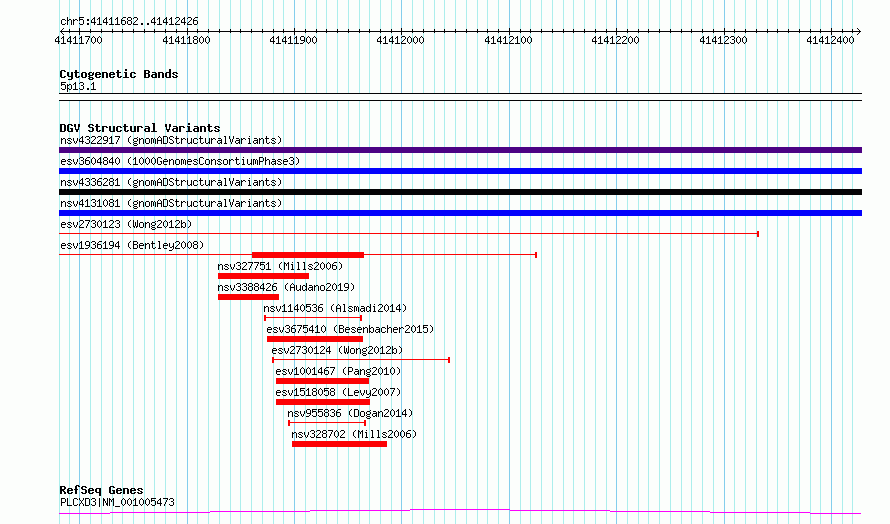Screen dimensions: 890x524
Task: Open the nsv4131081 (gnomADStructuralVariants) label
Action: pos(171,203)
